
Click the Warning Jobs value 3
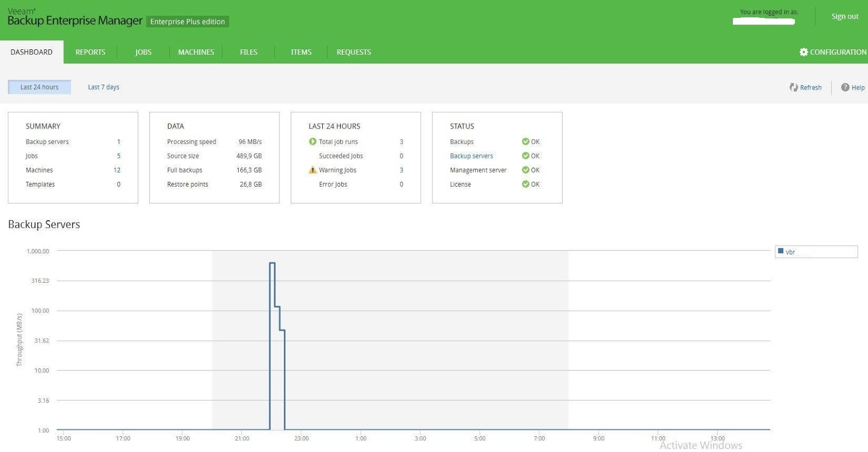pyautogui.click(x=401, y=170)
